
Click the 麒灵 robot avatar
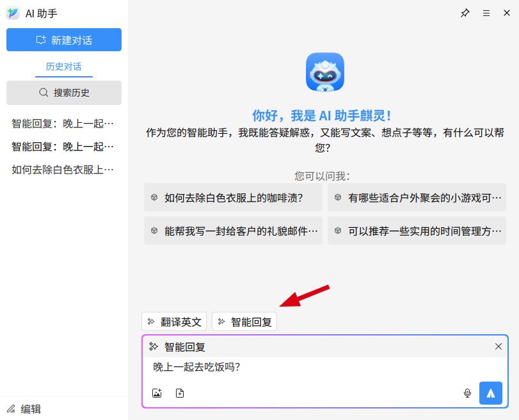pos(324,72)
